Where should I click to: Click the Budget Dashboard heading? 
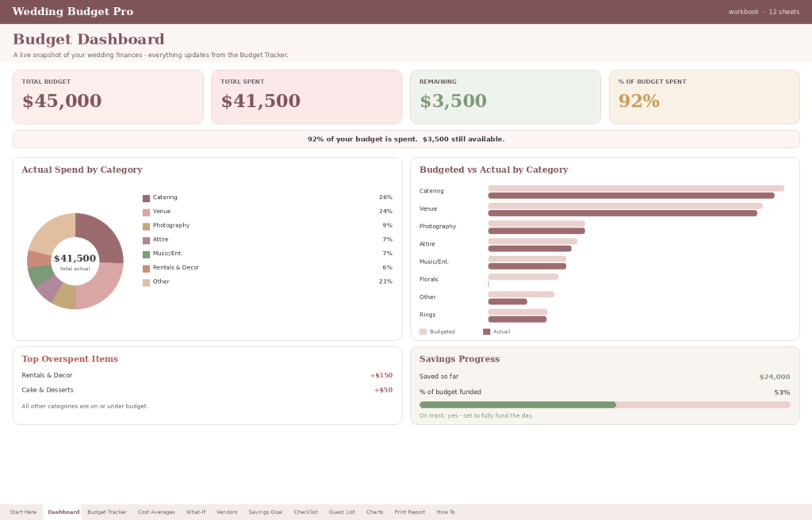(89, 40)
